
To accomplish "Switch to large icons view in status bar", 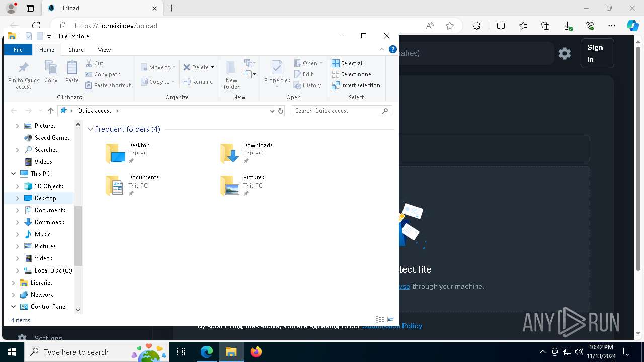I will 391,320.
